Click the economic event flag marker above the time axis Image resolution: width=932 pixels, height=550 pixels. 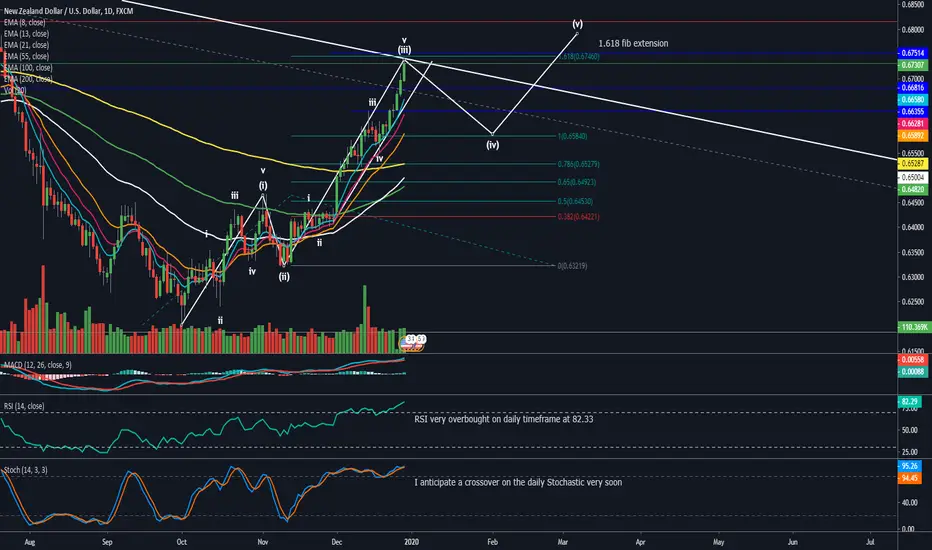tap(413, 342)
